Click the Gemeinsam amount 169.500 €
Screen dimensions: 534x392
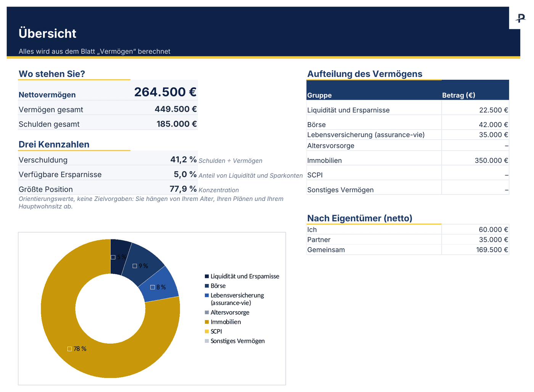click(x=492, y=250)
